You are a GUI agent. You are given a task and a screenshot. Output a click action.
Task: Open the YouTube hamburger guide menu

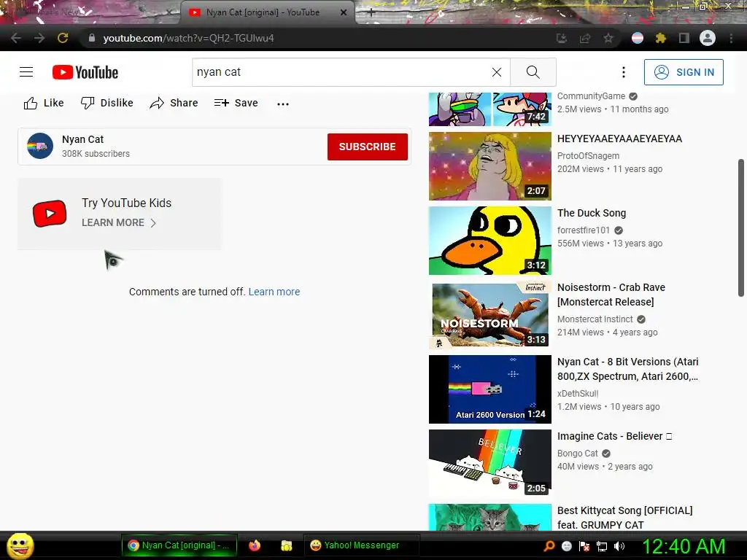[x=26, y=72]
